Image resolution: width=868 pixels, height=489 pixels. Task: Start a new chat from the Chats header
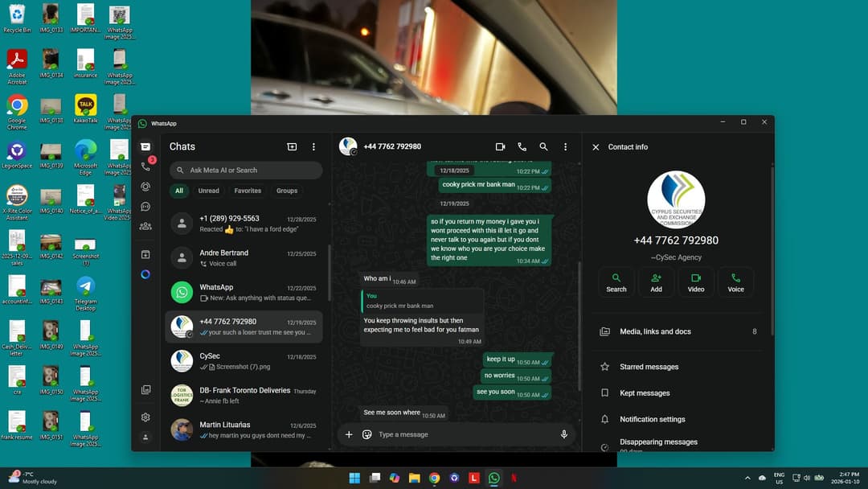click(x=292, y=146)
